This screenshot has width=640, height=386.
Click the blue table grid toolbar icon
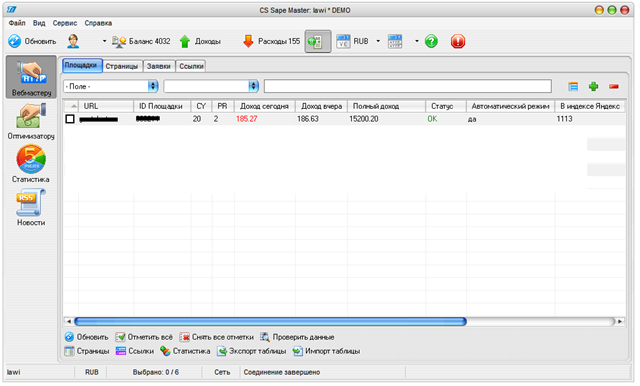coord(395,41)
